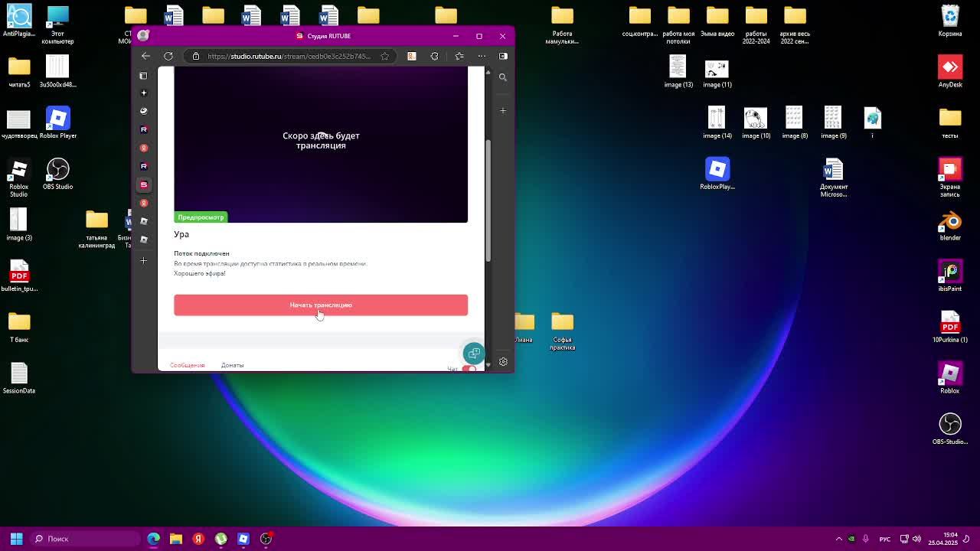Screen dimensions: 980x551
Task: Show hidden system tray icons
Action: coord(838,539)
